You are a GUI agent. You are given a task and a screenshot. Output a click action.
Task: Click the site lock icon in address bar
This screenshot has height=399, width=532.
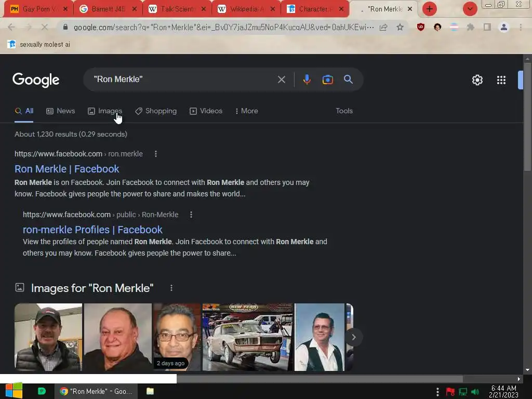(x=65, y=27)
